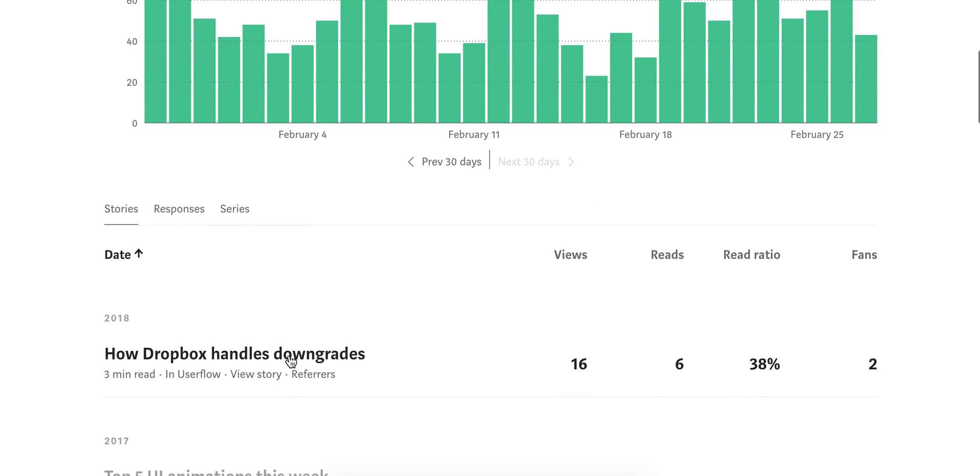Click the right chevron beside Next 30 days
The image size is (980, 476).
coord(571,162)
